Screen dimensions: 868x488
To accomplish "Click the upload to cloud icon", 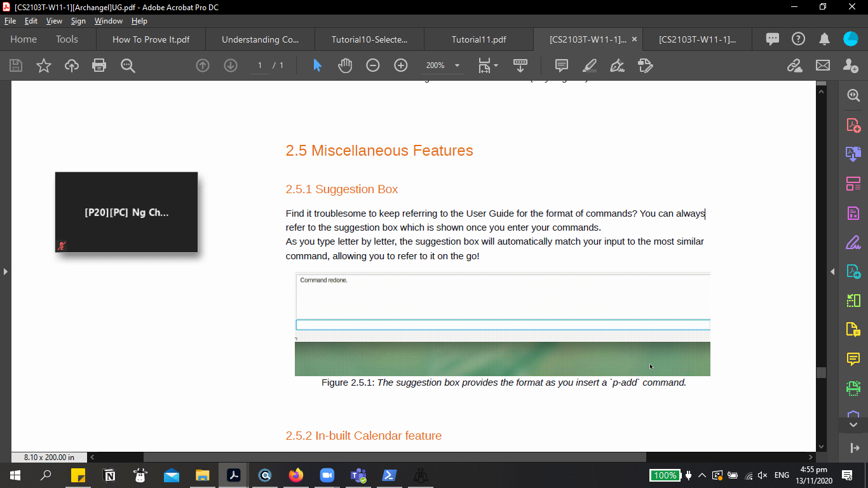I will click(x=72, y=65).
